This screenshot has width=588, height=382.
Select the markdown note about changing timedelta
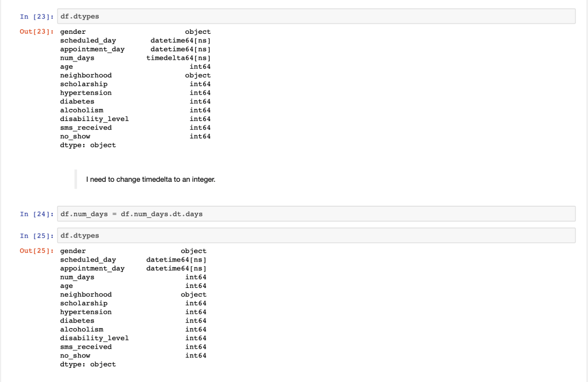[151, 180]
